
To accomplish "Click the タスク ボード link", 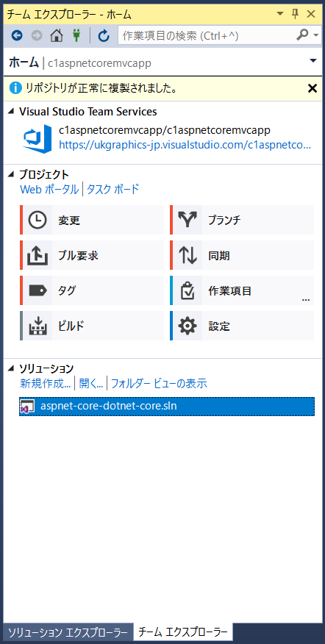I will [x=113, y=190].
